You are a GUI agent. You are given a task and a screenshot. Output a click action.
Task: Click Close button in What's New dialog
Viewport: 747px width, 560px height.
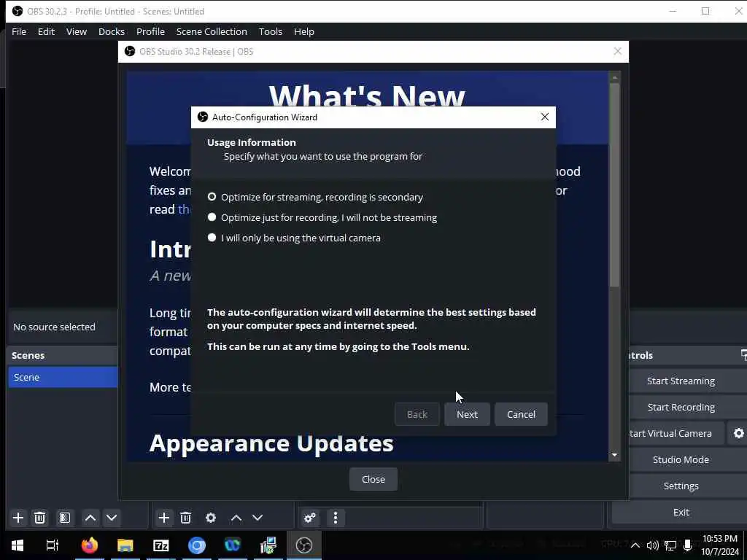[373, 479]
